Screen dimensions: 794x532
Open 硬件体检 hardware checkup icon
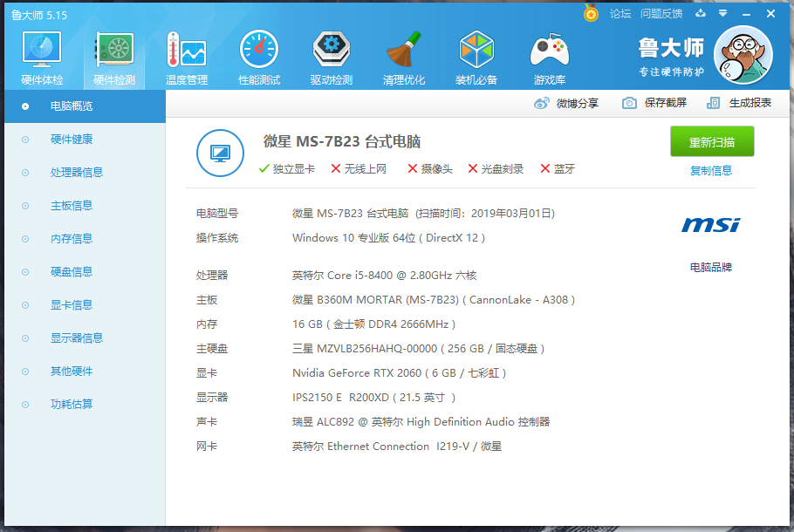click(x=42, y=58)
